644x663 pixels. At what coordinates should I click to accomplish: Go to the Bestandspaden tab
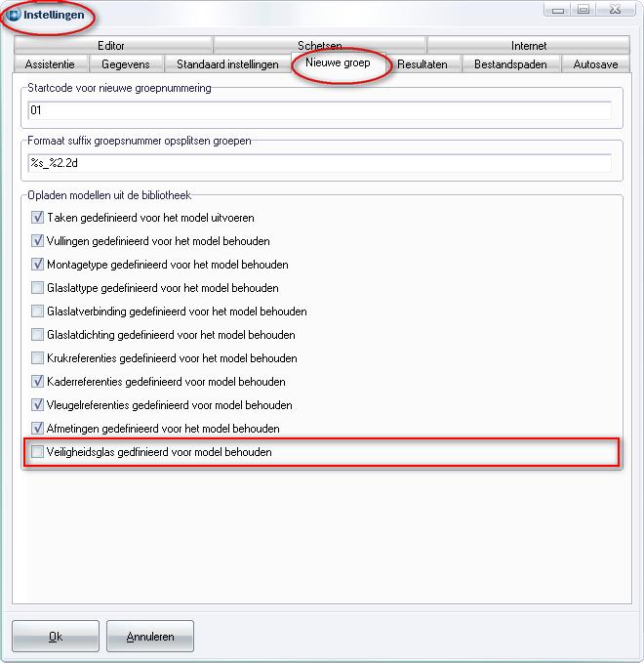[x=510, y=63]
